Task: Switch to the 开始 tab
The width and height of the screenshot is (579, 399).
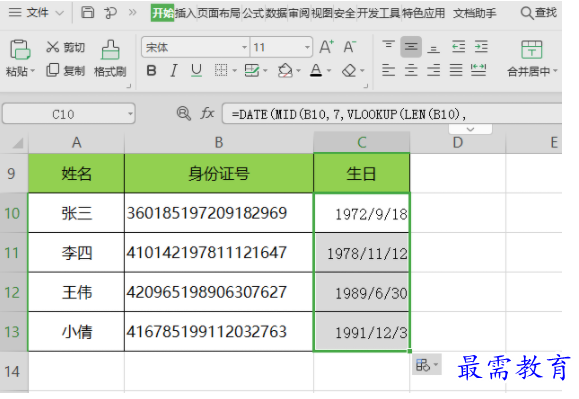Action: (162, 13)
